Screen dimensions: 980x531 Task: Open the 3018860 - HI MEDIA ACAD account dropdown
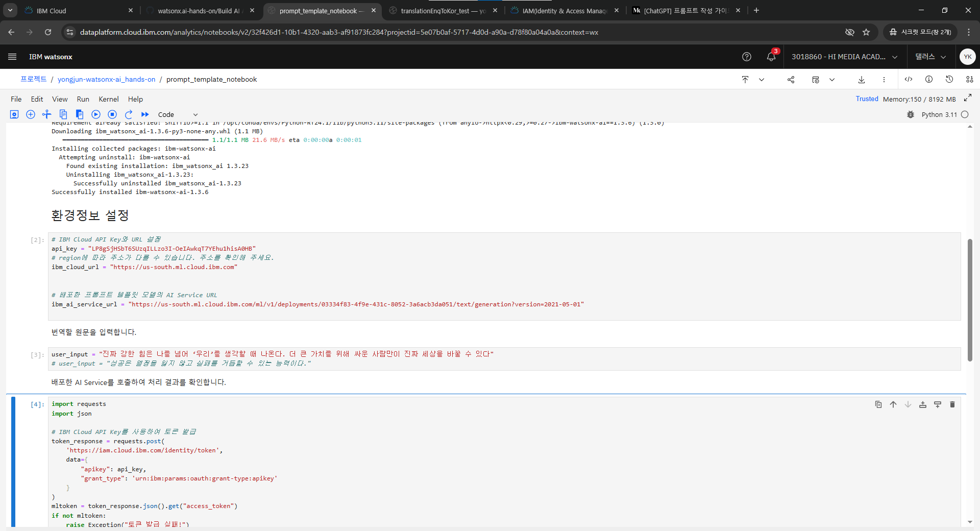(x=844, y=57)
